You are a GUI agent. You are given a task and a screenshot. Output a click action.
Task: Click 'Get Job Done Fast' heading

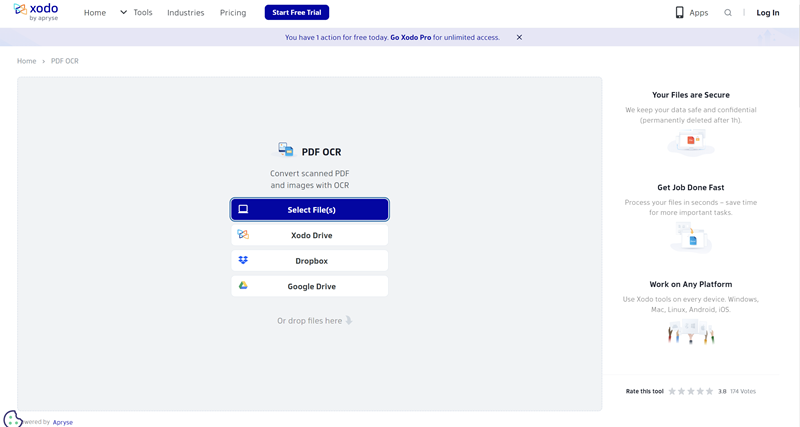point(691,187)
